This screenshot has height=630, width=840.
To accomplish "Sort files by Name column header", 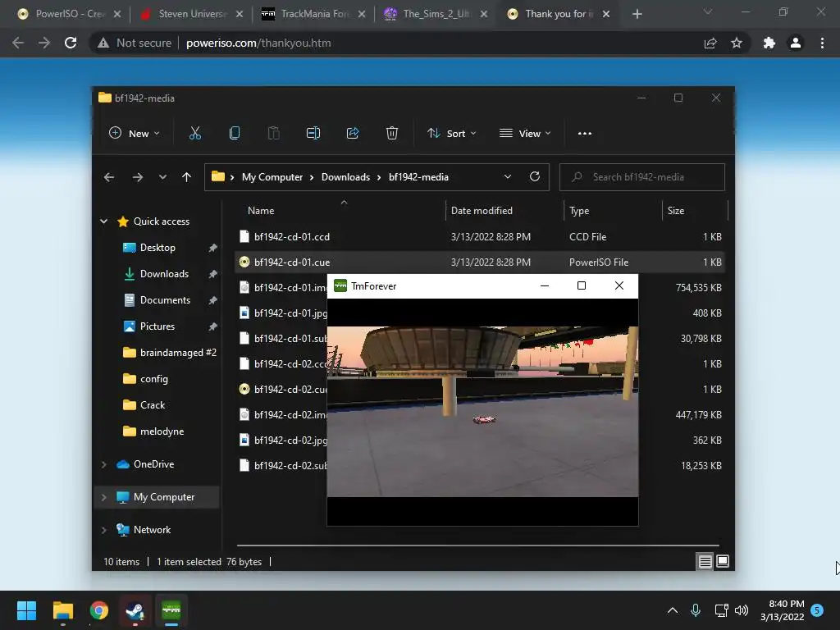I will [x=261, y=211].
